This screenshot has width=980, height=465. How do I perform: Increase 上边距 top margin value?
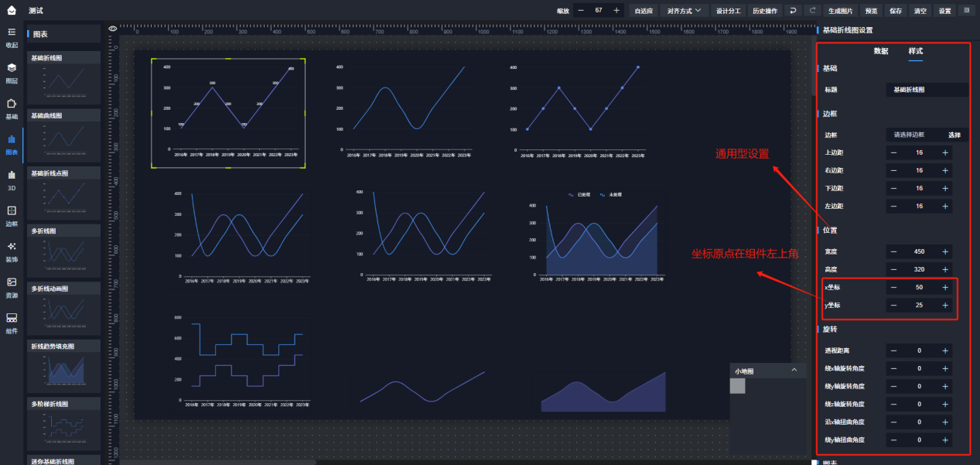point(944,152)
